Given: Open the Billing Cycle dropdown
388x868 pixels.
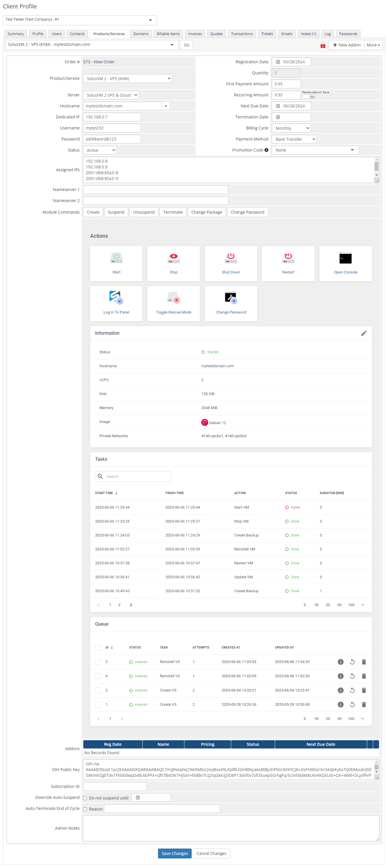Looking at the screenshot, I should coord(291,128).
